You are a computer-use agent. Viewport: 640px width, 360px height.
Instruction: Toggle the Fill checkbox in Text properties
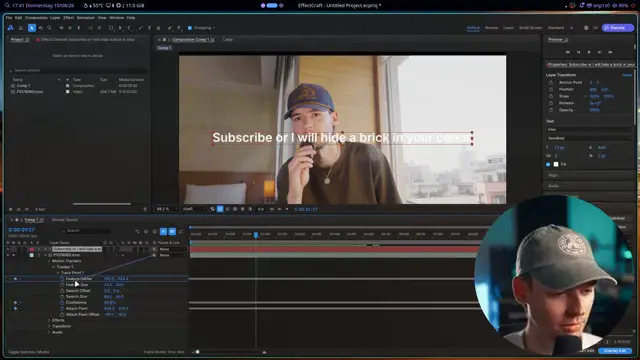click(x=548, y=164)
